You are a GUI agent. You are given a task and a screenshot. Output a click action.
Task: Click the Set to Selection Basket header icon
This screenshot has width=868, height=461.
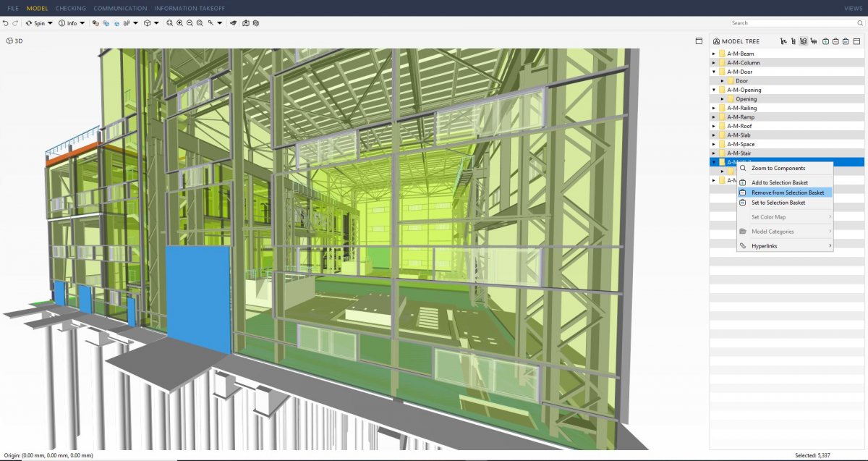pyautogui.click(x=845, y=41)
